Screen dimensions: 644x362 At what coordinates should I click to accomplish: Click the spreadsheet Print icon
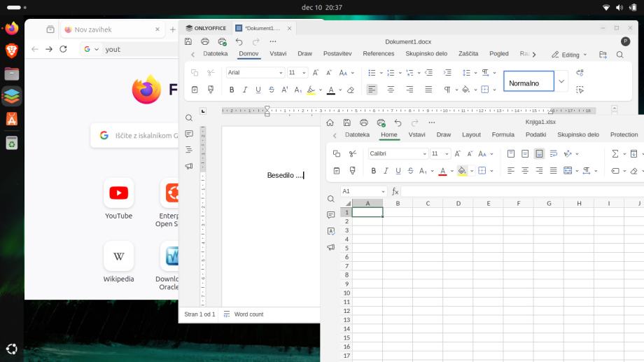pos(363,123)
